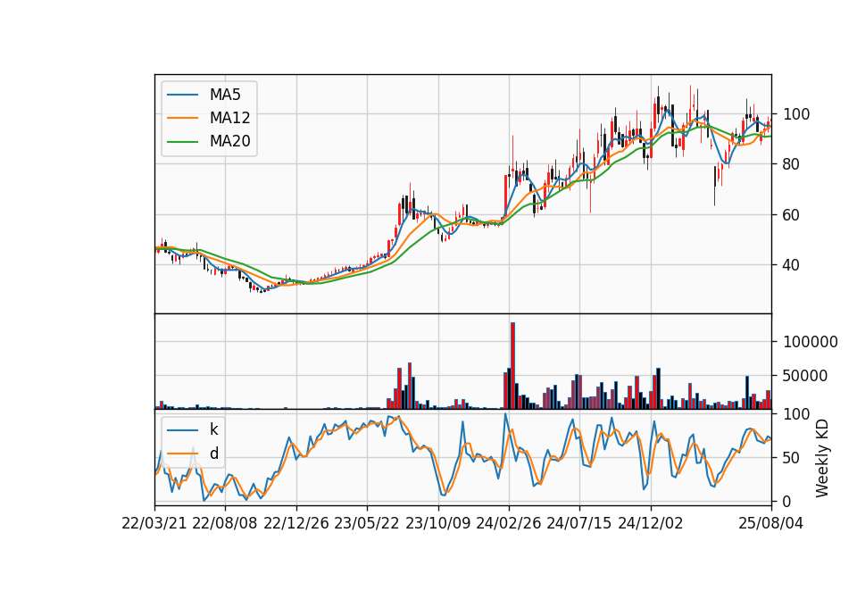Click the 23/10/09 date tick label
Screen dimensions: 857x616
click(x=437, y=523)
